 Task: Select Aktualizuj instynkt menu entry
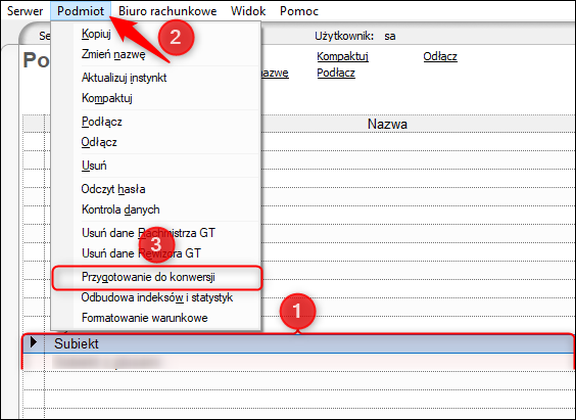tap(156, 78)
